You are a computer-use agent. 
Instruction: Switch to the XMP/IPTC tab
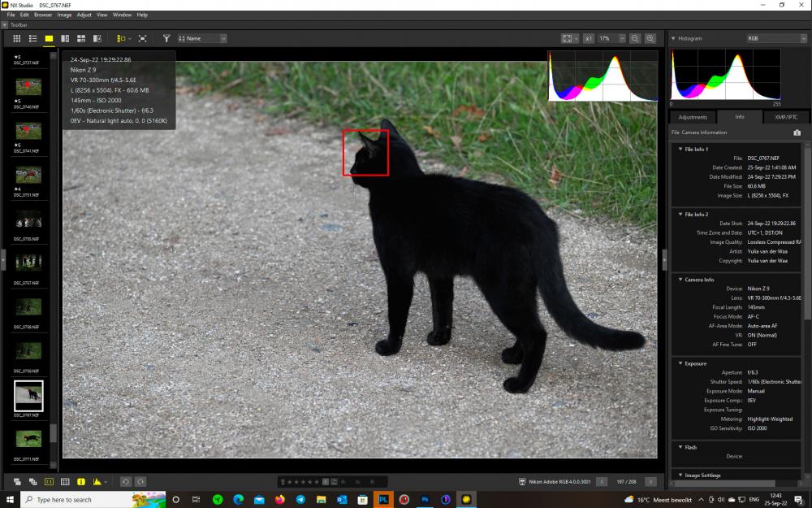[x=785, y=117]
